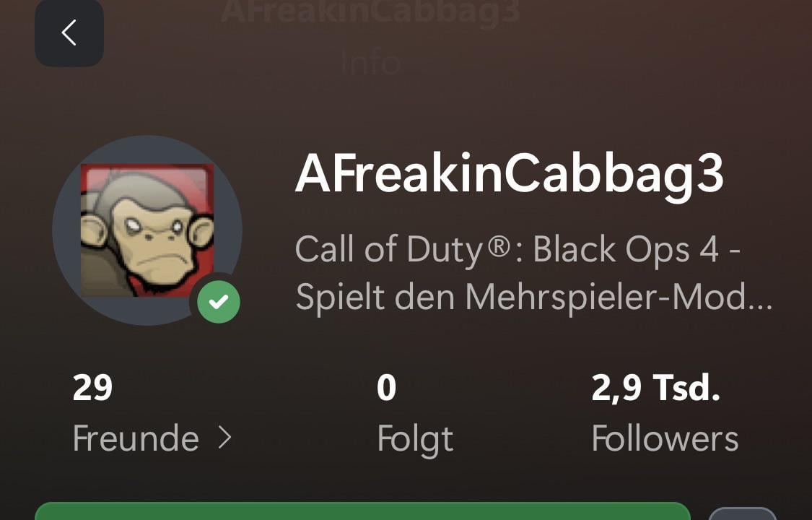Select the 0 following count
This screenshot has height=520, width=812.
(x=387, y=388)
